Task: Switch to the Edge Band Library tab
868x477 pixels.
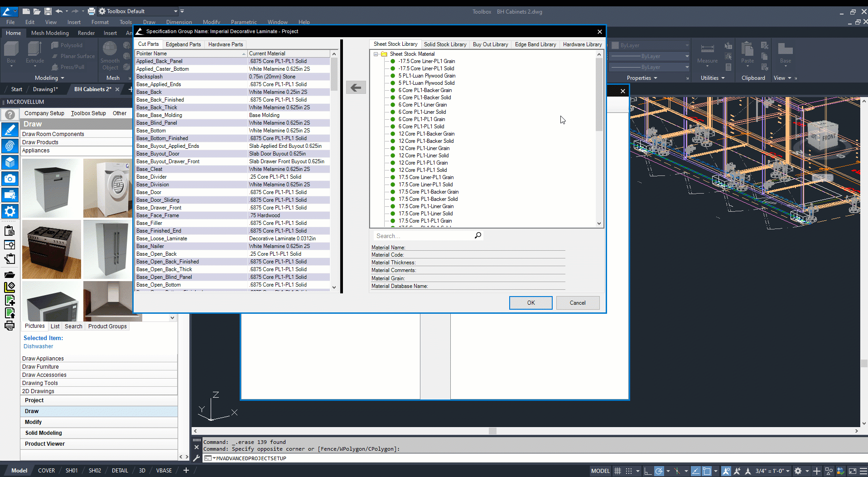Action: pos(535,44)
